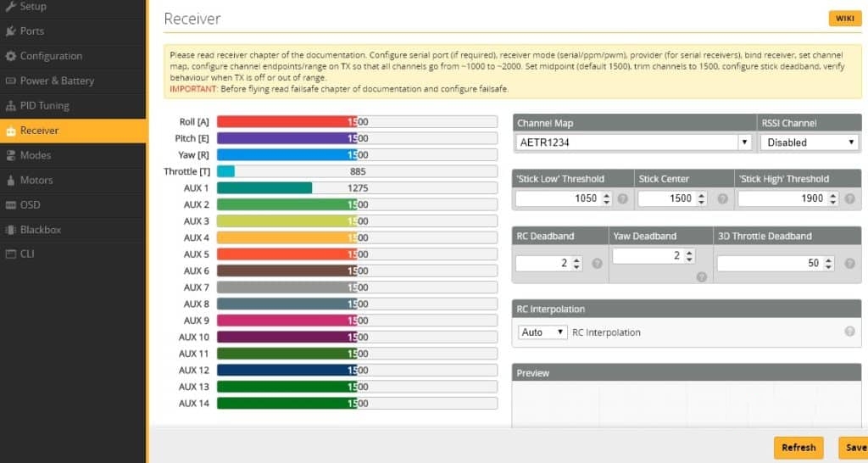Click help icon beside 'Stick High' Threshold
Screen dimensions: 868x463
click(x=849, y=198)
